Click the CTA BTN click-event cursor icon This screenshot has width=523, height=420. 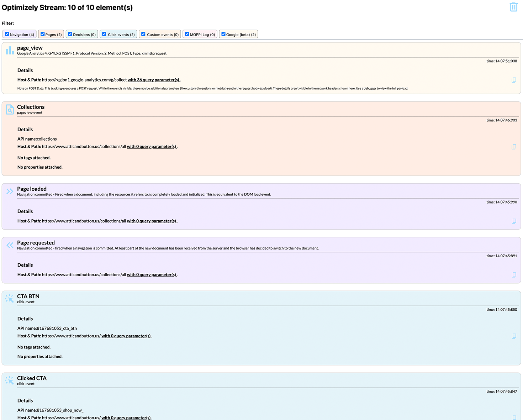(10, 299)
